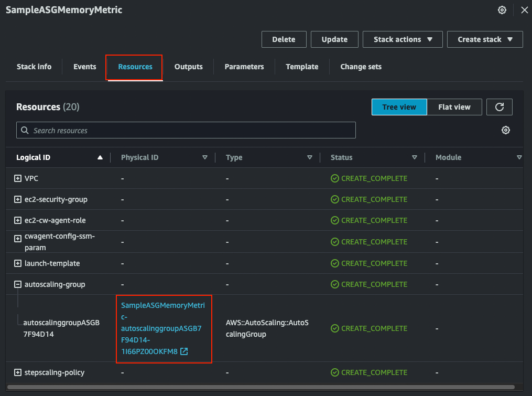Sort by Module column
The image size is (532, 396).
pyautogui.click(x=519, y=157)
